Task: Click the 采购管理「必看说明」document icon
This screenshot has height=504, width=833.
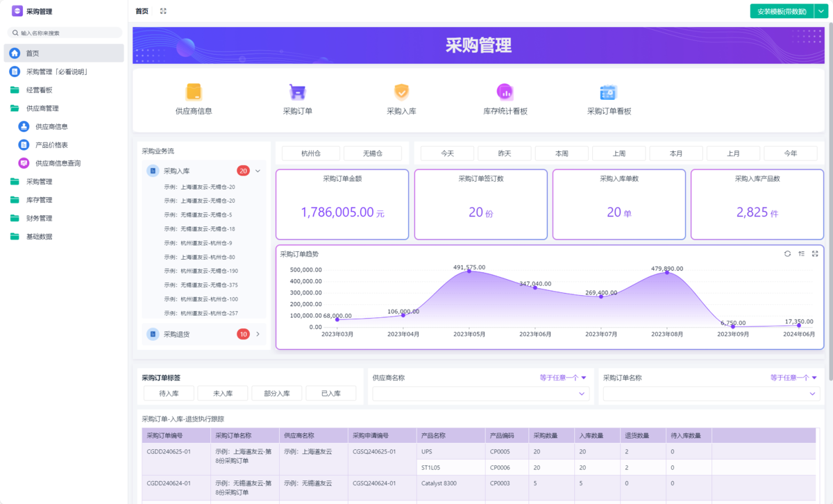Action: click(15, 72)
